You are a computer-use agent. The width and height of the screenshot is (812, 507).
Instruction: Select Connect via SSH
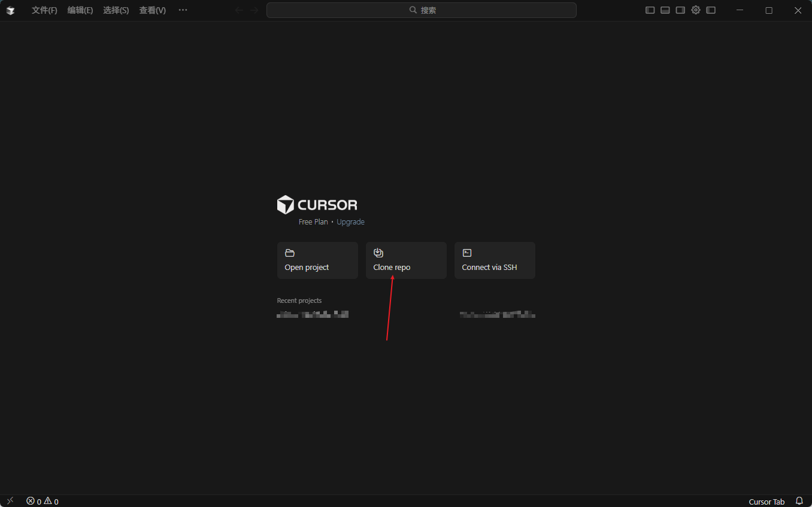point(495,260)
